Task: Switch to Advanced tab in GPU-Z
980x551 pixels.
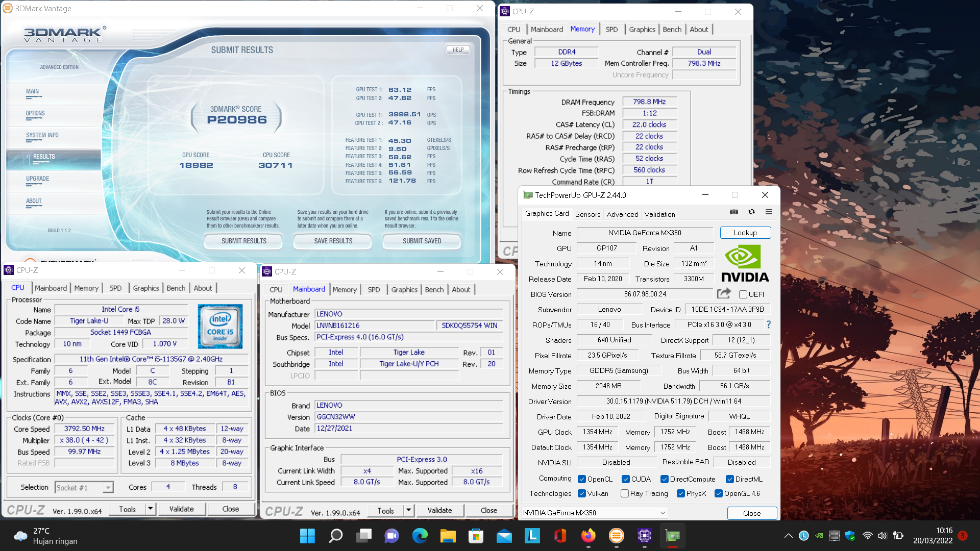Action: (x=622, y=214)
